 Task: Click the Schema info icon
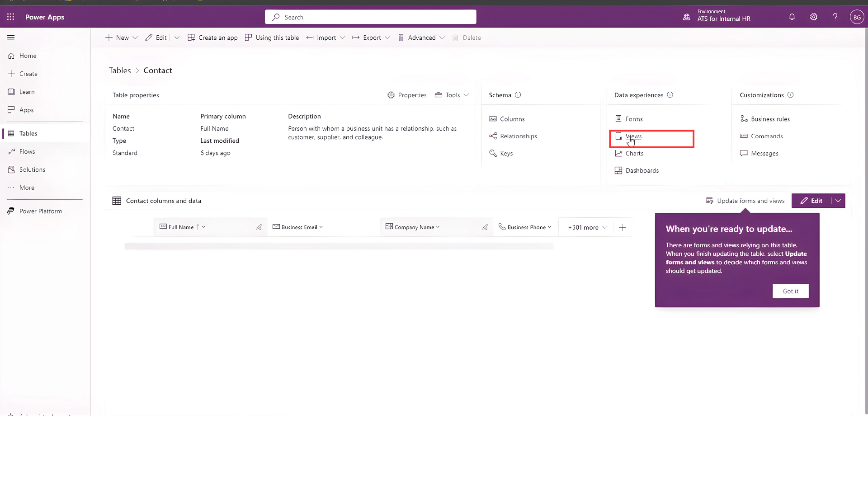coord(518,95)
